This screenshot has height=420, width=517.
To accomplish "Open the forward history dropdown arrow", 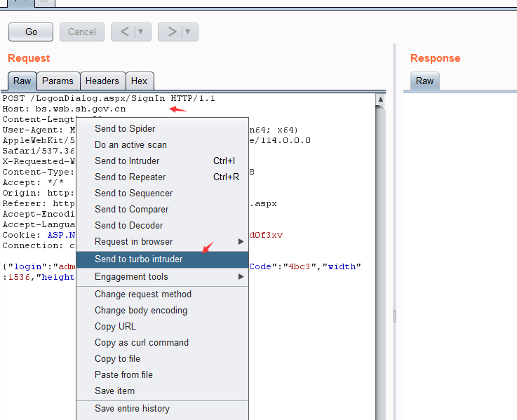I will 188,32.
